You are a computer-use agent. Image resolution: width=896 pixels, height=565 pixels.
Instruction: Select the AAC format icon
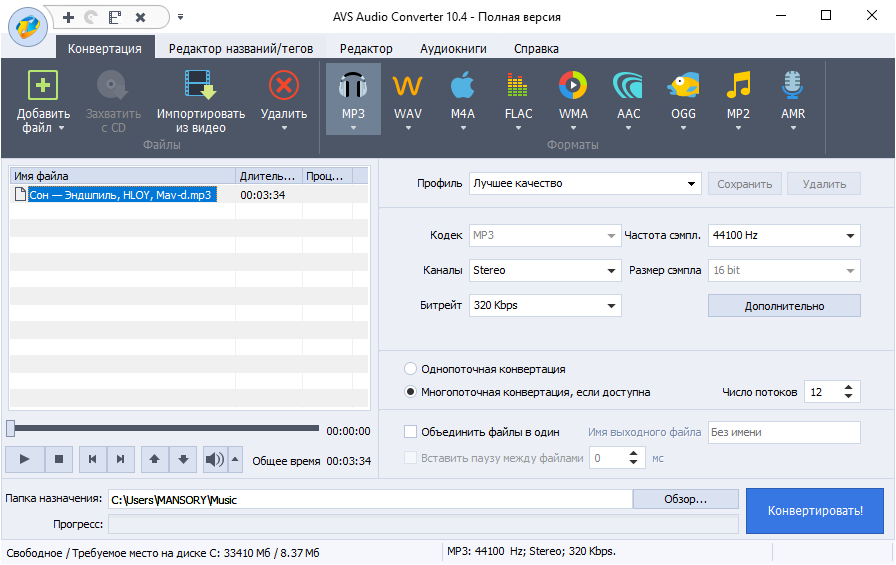pos(628,86)
